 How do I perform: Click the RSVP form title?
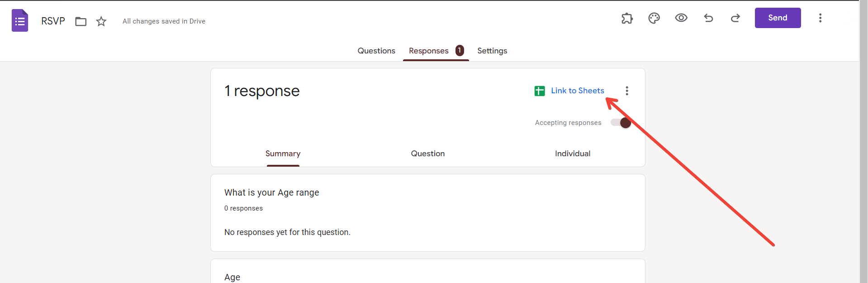pos(53,21)
